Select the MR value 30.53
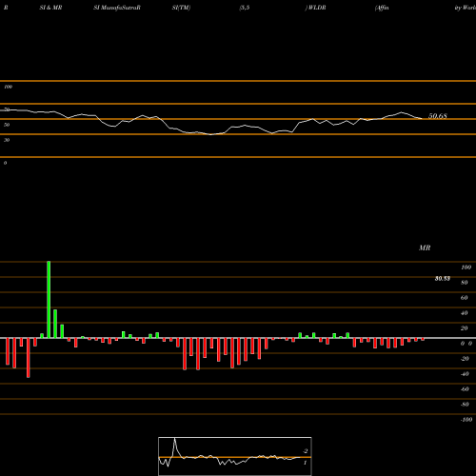This screenshot has width=476, height=476. click(443, 279)
